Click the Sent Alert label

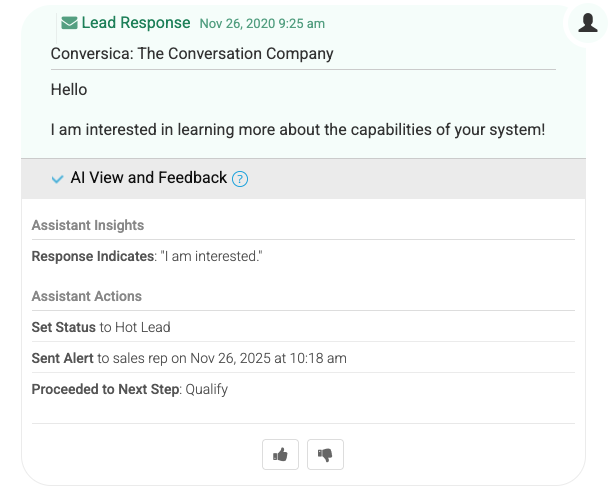(63, 358)
